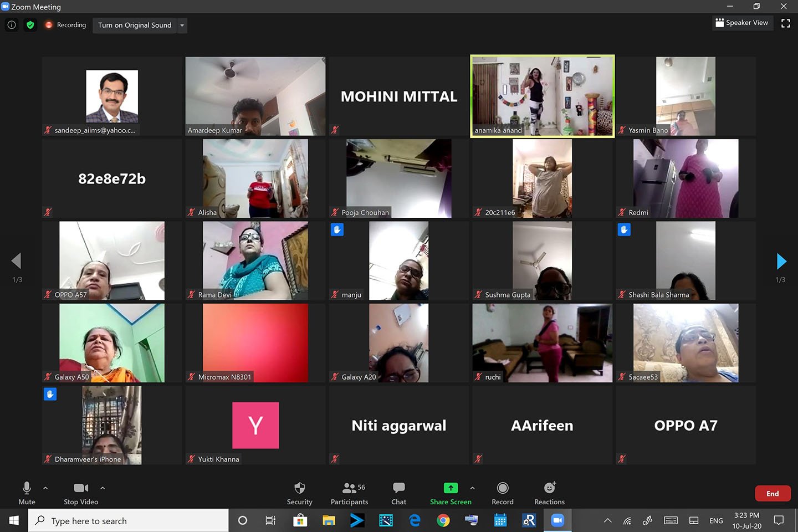Screen dimensions: 798x532
Task: Click Turn on Original Sound button
Action: 135,25
